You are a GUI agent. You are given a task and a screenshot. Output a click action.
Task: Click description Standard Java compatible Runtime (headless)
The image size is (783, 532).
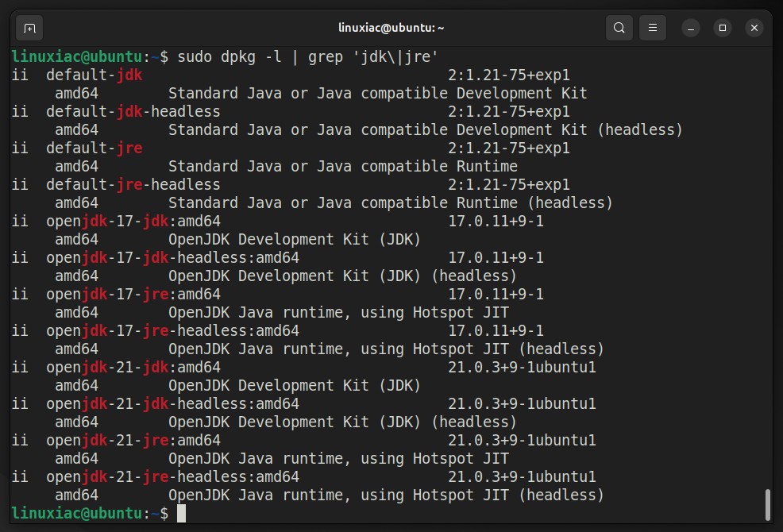tap(391, 203)
